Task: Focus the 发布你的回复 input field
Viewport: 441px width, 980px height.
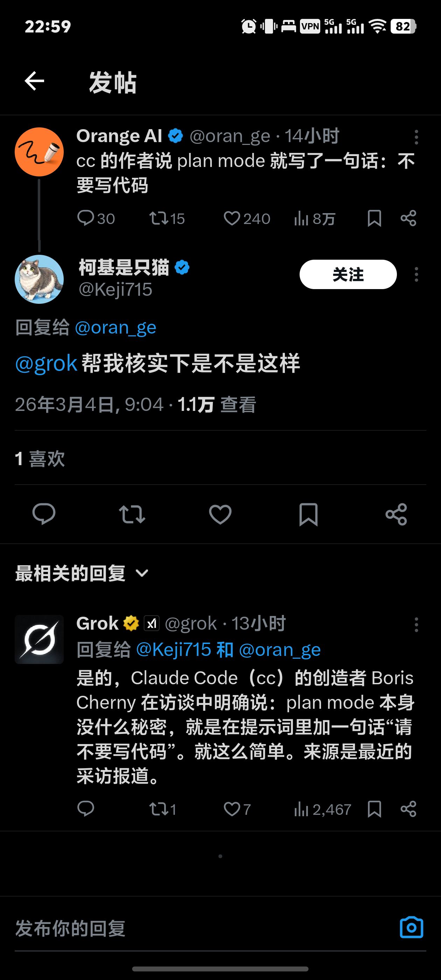Action: click(205, 928)
